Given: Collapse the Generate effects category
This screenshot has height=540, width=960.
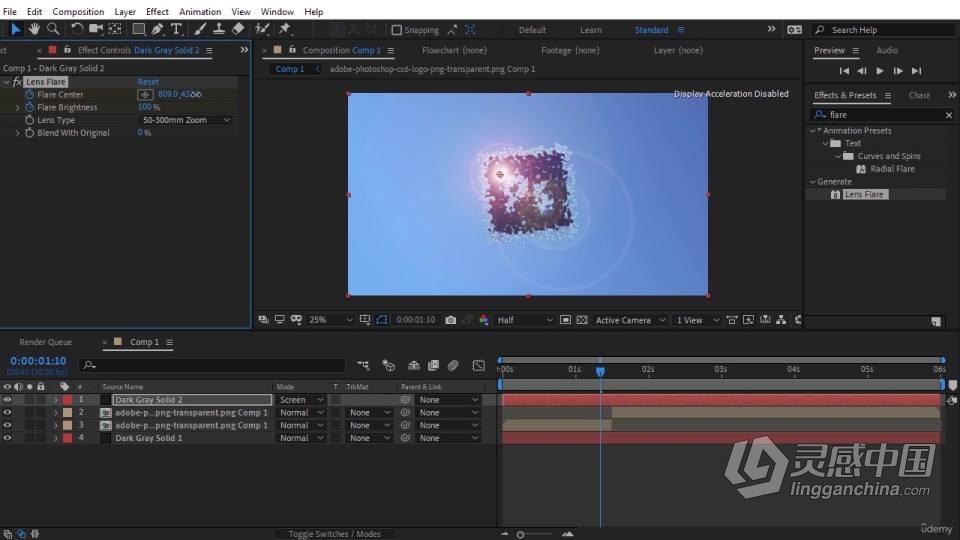Looking at the screenshot, I should coord(813,182).
